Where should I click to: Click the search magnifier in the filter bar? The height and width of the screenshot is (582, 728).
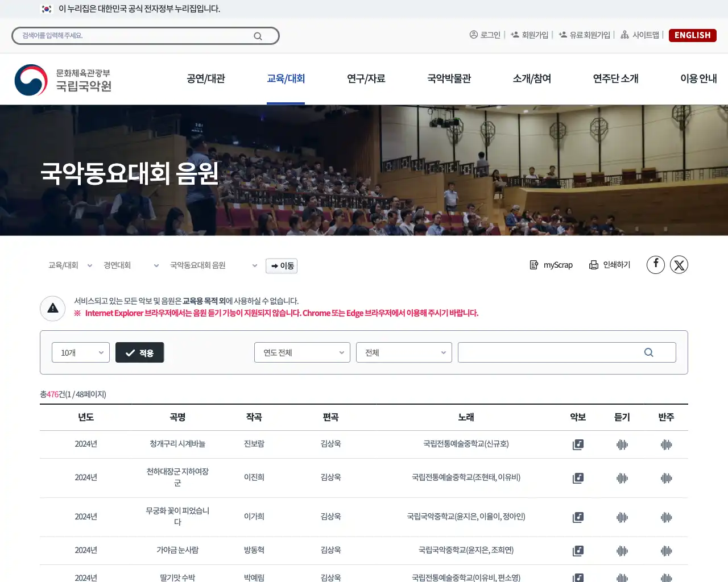pos(648,352)
